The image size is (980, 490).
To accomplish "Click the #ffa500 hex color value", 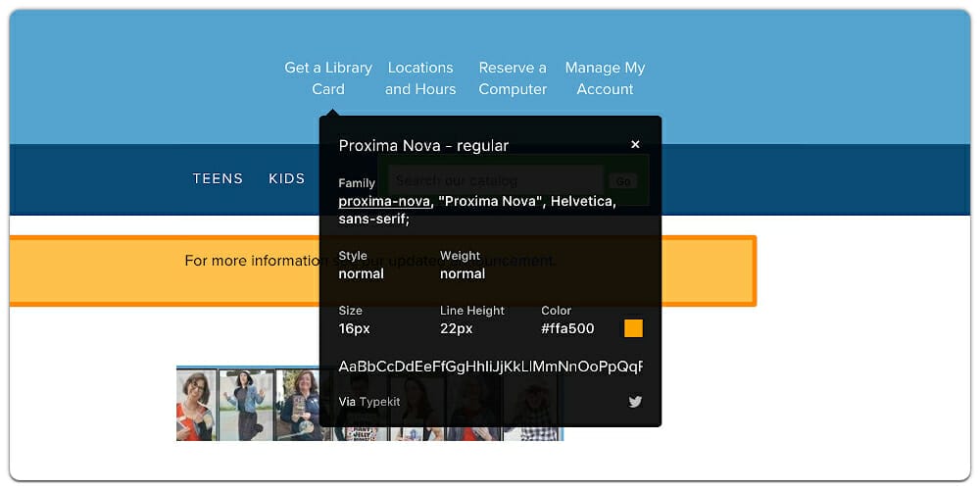I will 567,328.
